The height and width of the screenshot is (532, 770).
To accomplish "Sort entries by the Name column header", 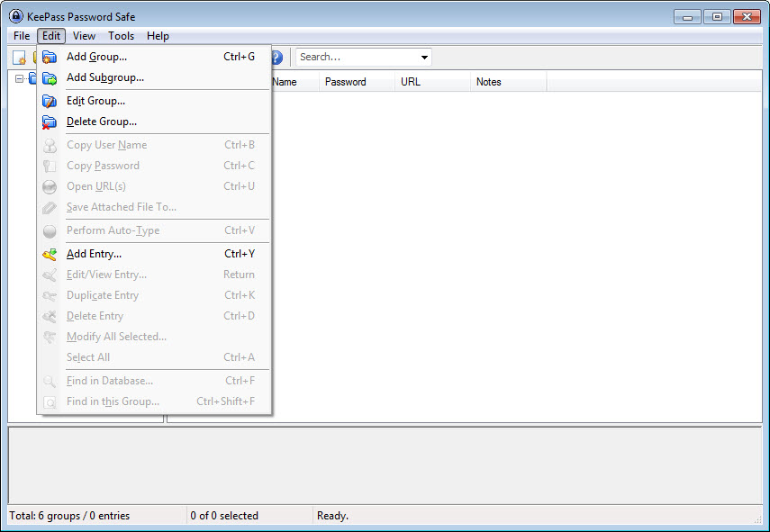I will click(294, 82).
